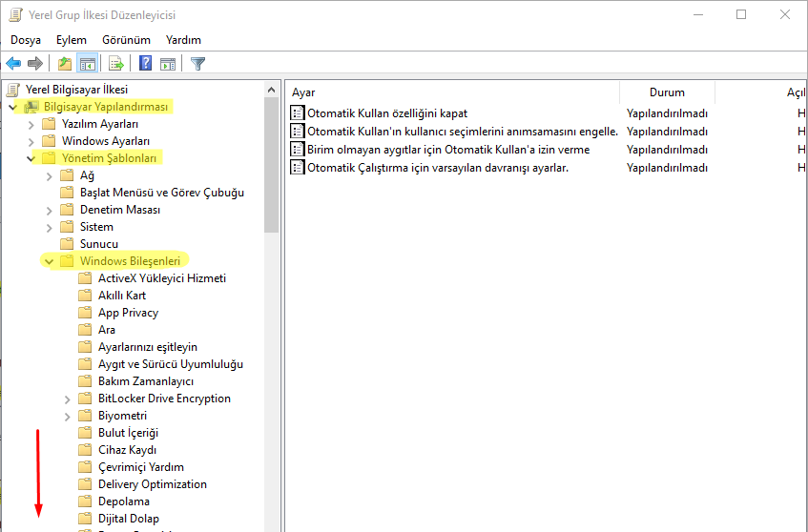Collapse the Yönetim Şablonları node
The height and width of the screenshot is (532, 808).
tap(31, 158)
